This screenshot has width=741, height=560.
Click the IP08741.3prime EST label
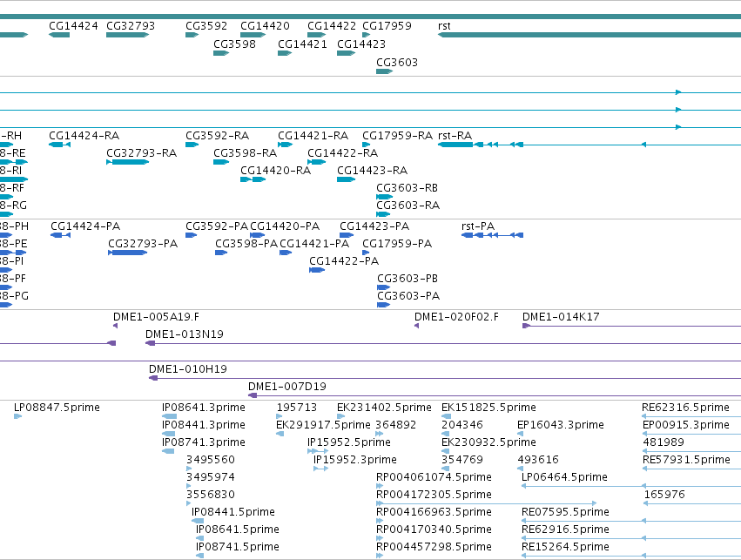(x=203, y=442)
